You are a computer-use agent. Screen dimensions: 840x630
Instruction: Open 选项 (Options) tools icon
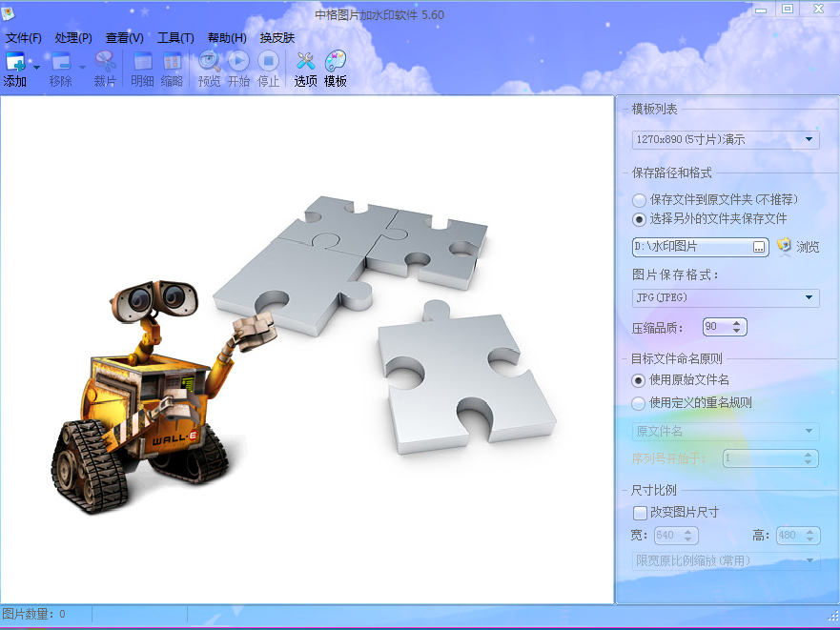[305, 61]
